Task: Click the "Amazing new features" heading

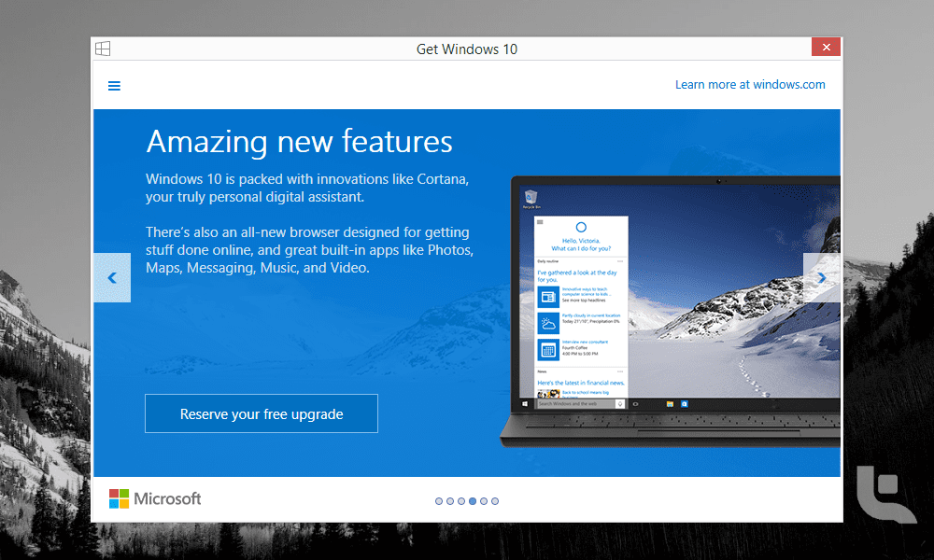Action: 299,142
